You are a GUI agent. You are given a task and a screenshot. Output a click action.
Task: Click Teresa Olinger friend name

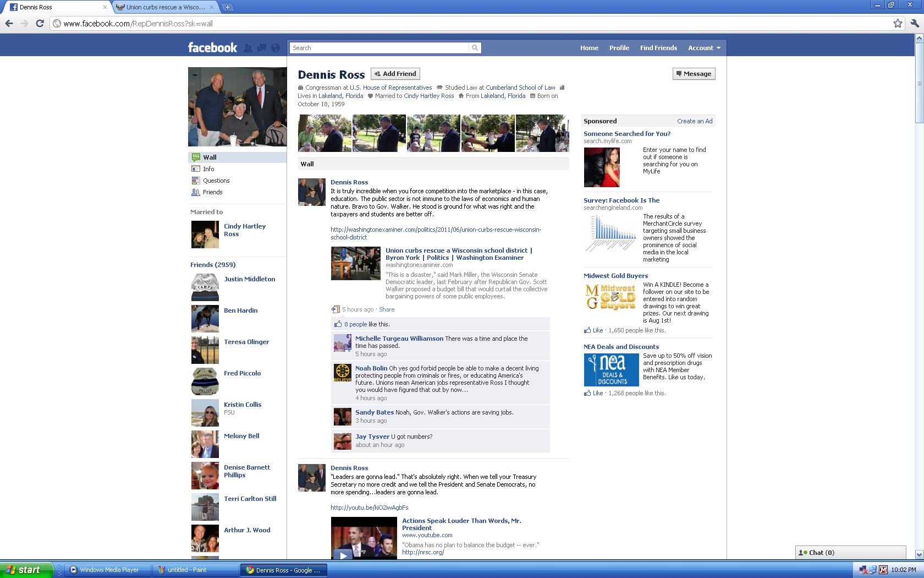(x=246, y=342)
